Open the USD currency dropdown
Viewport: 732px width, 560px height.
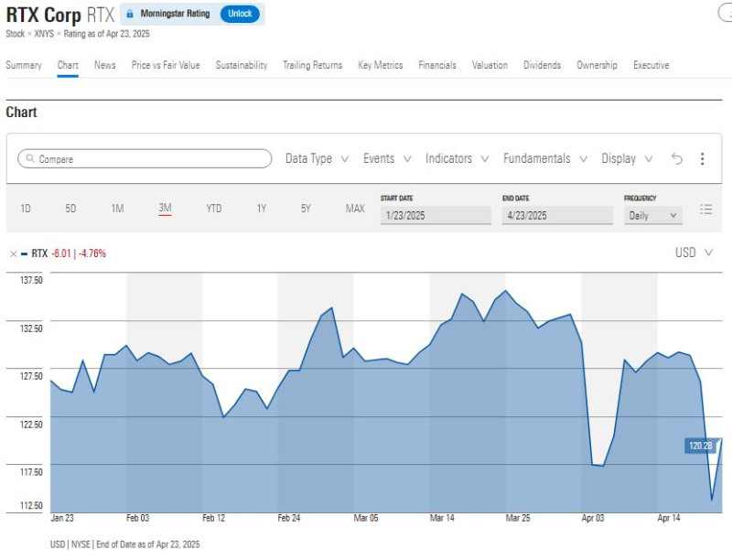click(694, 253)
